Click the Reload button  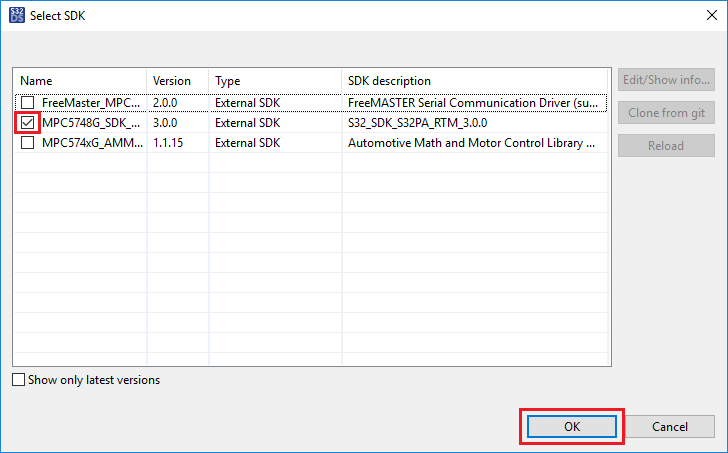pyautogui.click(x=666, y=146)
